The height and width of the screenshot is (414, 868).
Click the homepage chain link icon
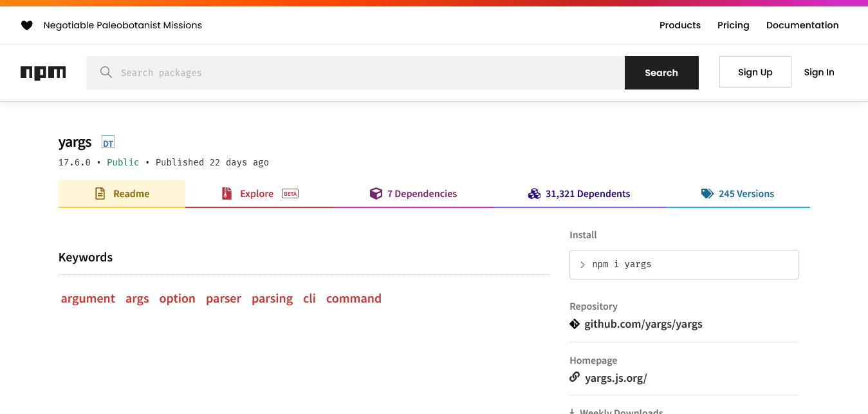pos(575,377)
